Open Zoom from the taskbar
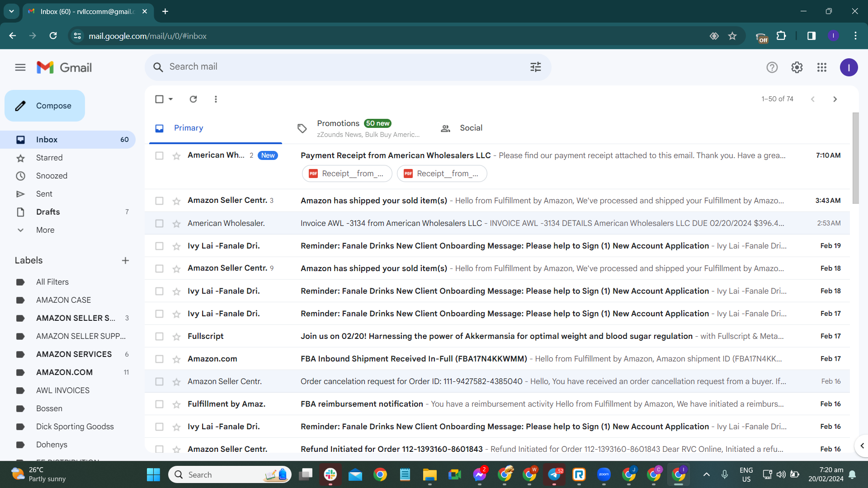This screenshot has width=868, height=488. (x=604, y=474)
